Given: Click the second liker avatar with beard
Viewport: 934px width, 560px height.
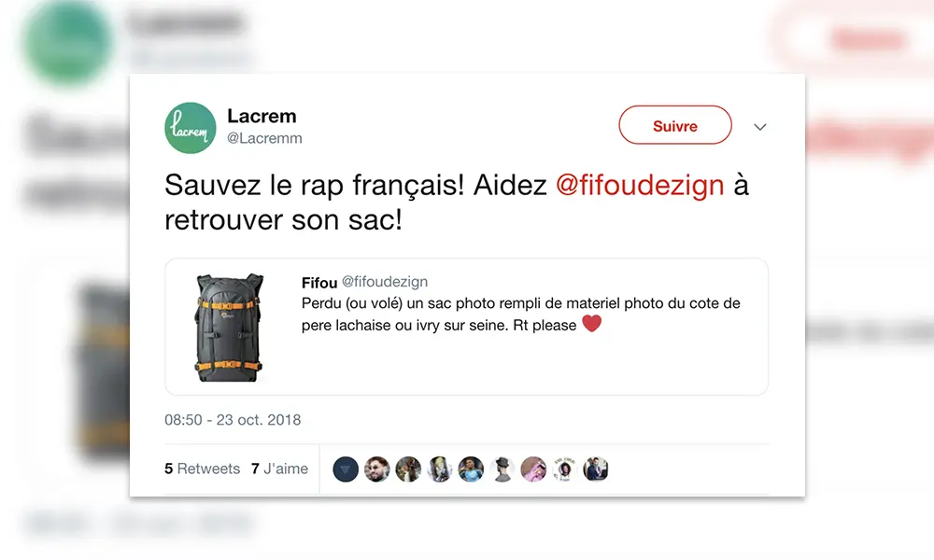Looking at the screenshot, I should click(377, 469).
